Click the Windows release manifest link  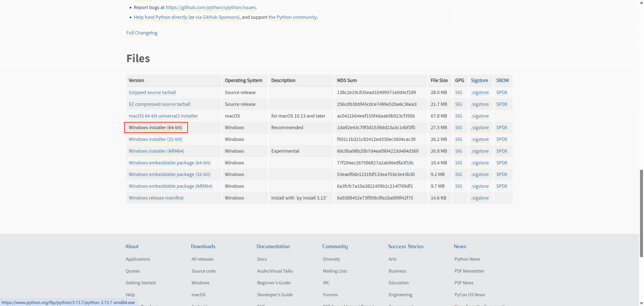(156, 198)
